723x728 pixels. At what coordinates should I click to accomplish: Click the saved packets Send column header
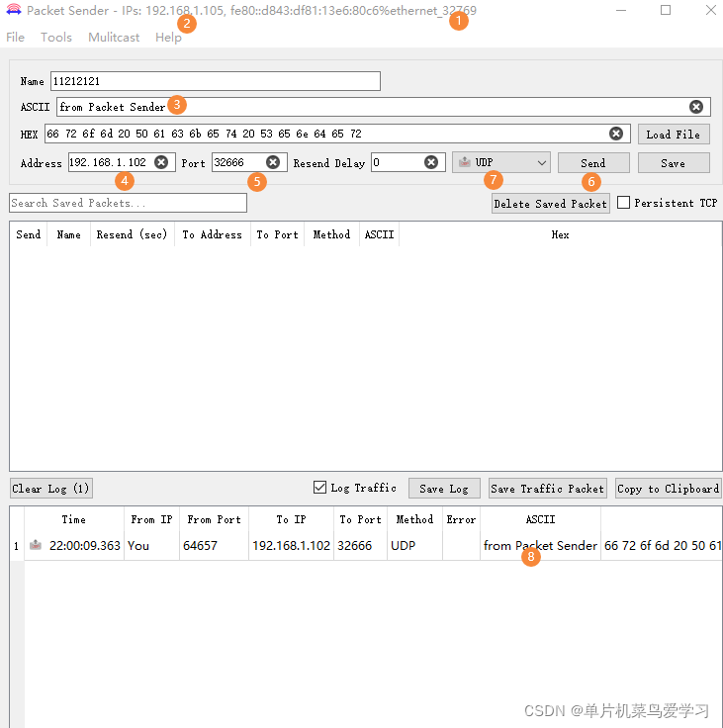coord(29,234)
